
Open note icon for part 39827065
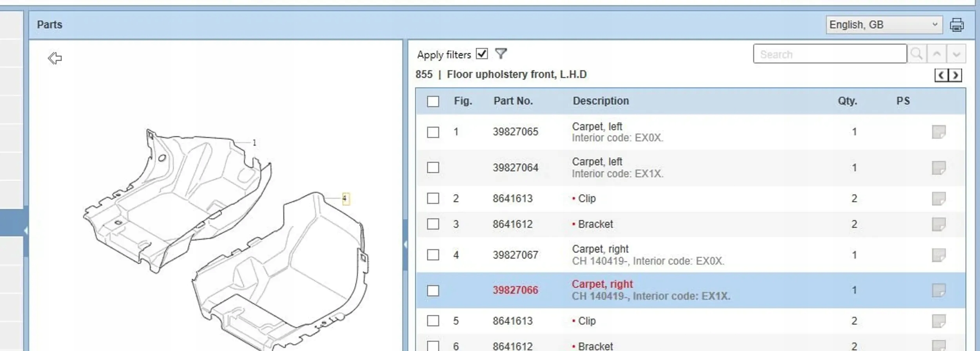(x=939, y=132)
